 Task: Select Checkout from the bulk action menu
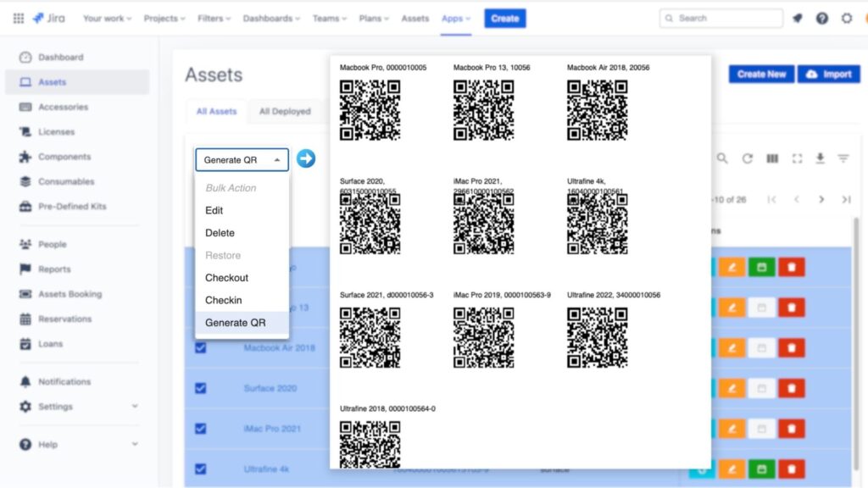226,277
